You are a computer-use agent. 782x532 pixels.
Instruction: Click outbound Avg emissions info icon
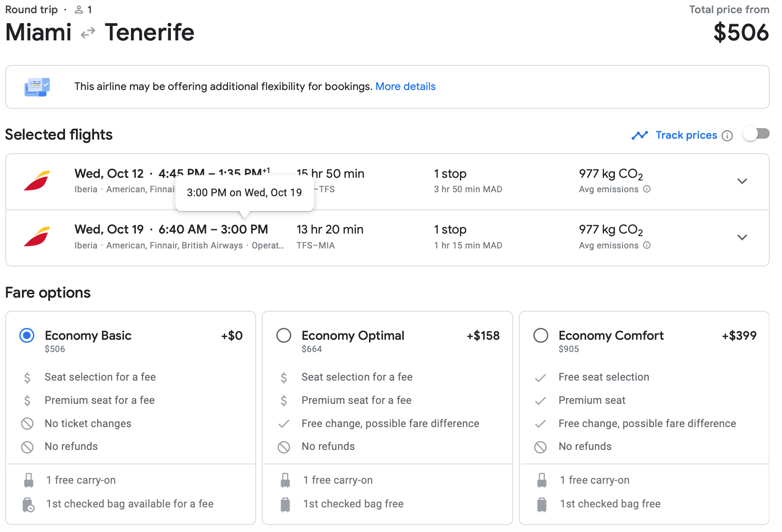coord(647,189)
